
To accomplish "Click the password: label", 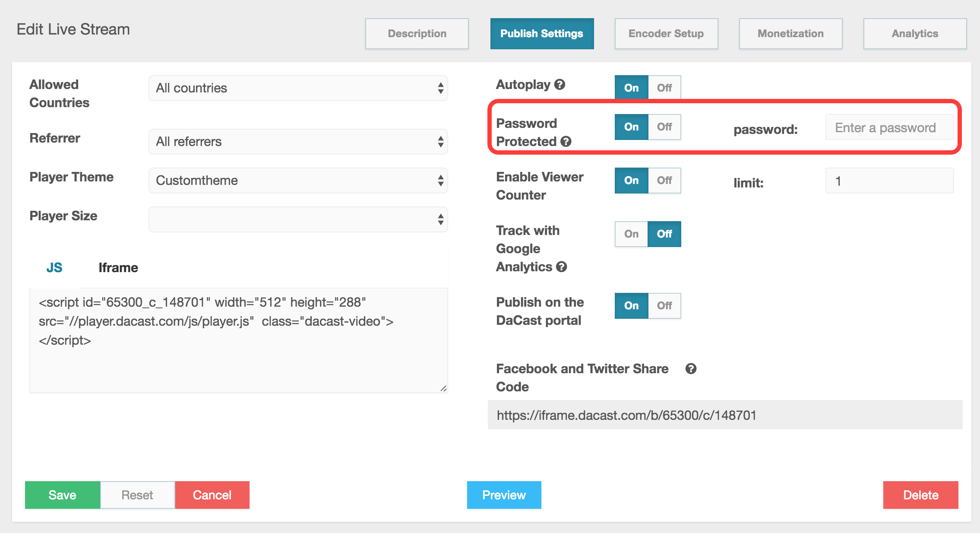I will [x=765, y=130].
